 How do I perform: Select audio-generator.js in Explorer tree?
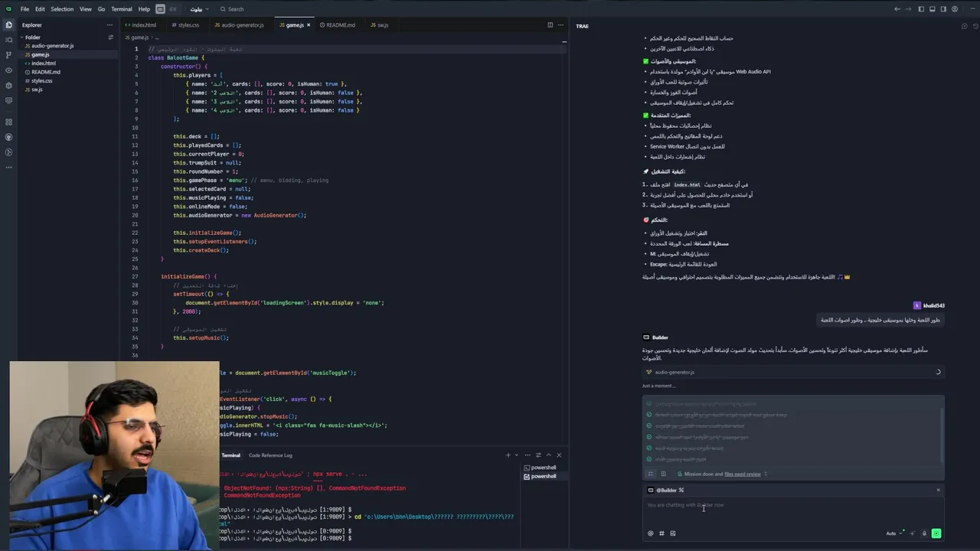coord(52,46)
